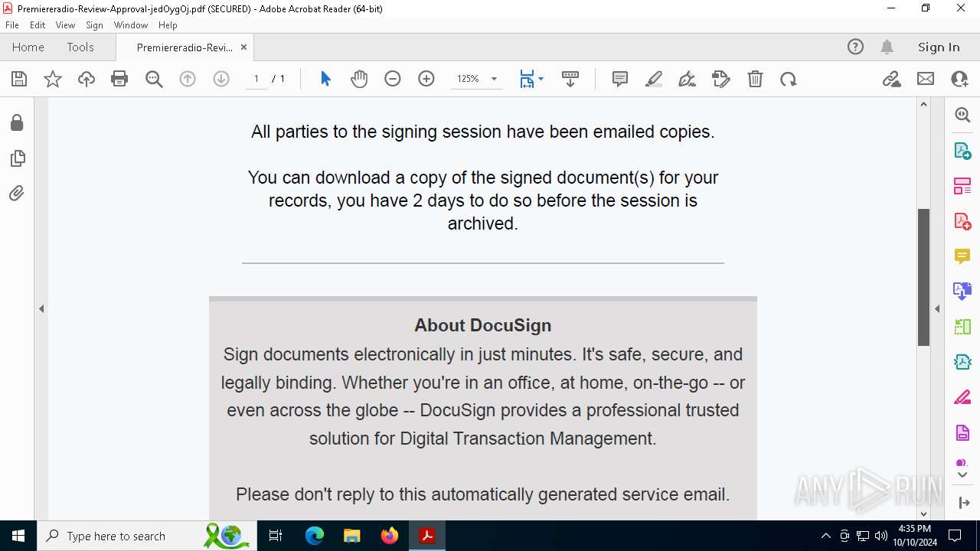Go to the previous page with the up arrow
Screen dimensions: 980x551
pos(188,79)
